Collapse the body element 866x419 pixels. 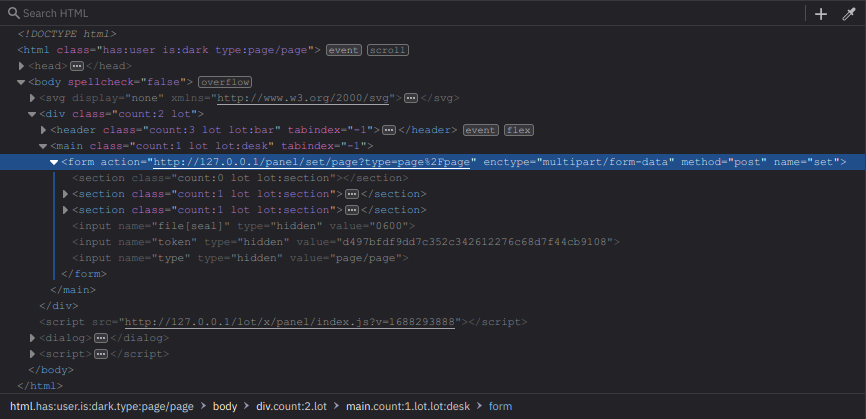pos(21,82)
